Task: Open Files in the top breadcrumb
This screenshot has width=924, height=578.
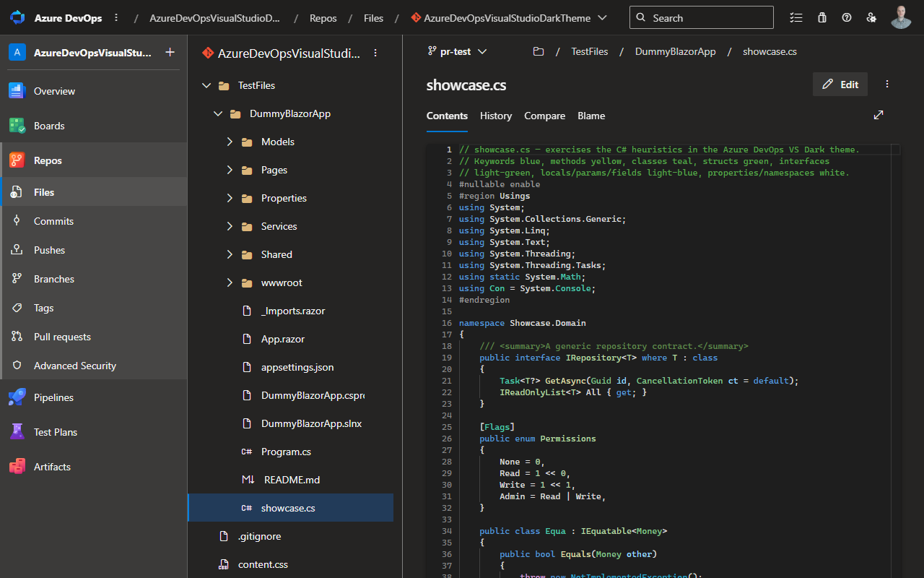Action: point(373,18)
